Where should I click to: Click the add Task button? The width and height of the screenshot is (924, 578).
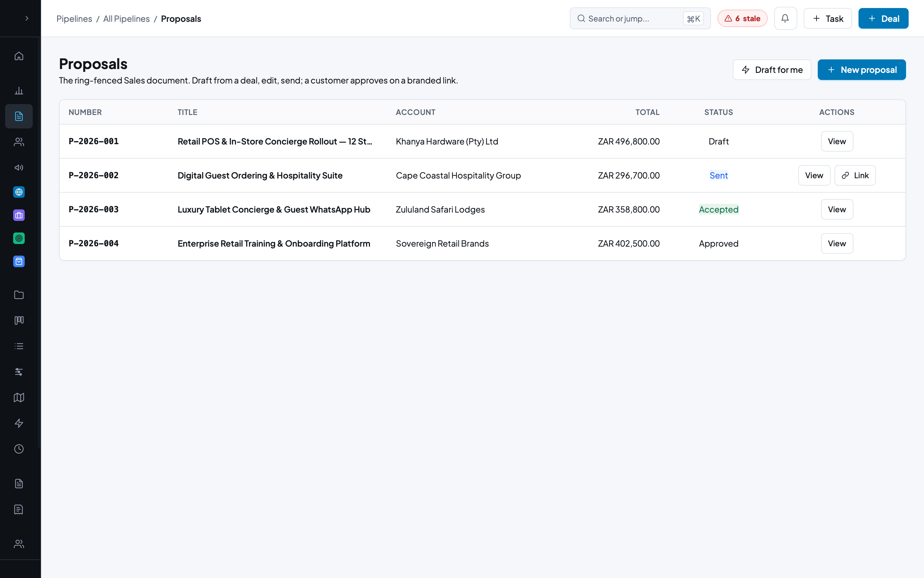[x=827, y=18]
